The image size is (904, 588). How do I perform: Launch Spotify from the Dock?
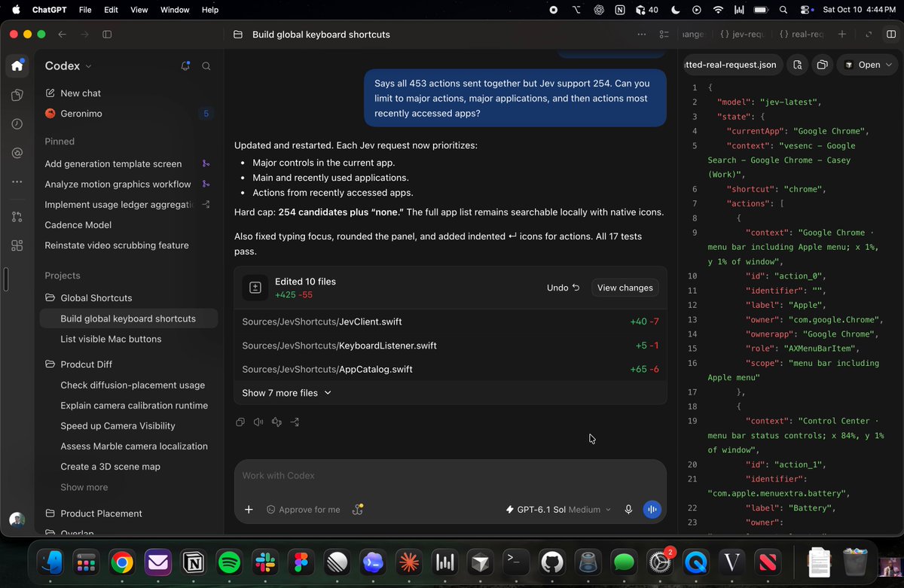[x=229, y=562]
